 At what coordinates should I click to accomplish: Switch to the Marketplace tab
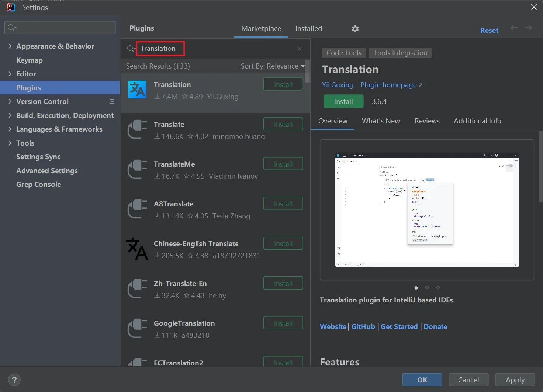click(261, 29)
